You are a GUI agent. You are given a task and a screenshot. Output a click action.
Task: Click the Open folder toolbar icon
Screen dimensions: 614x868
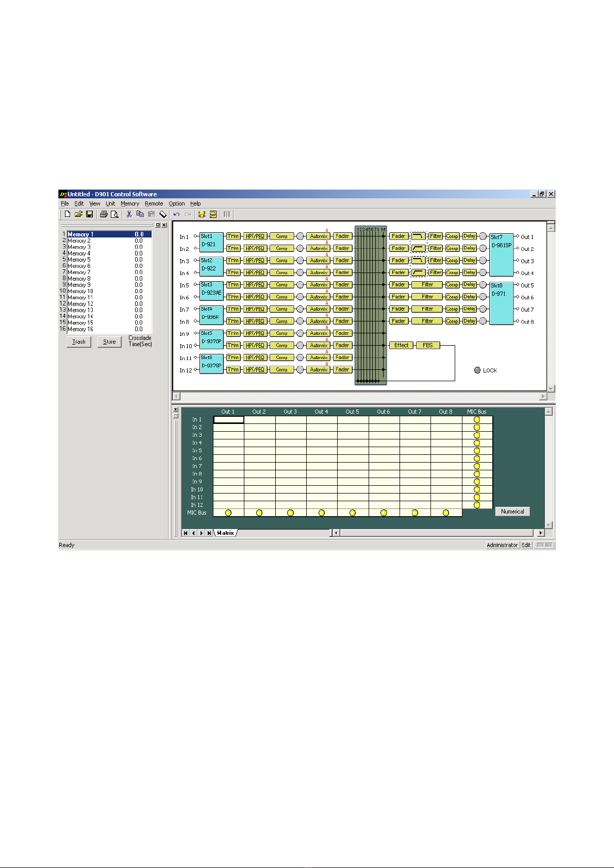click(x=78, y=214)
